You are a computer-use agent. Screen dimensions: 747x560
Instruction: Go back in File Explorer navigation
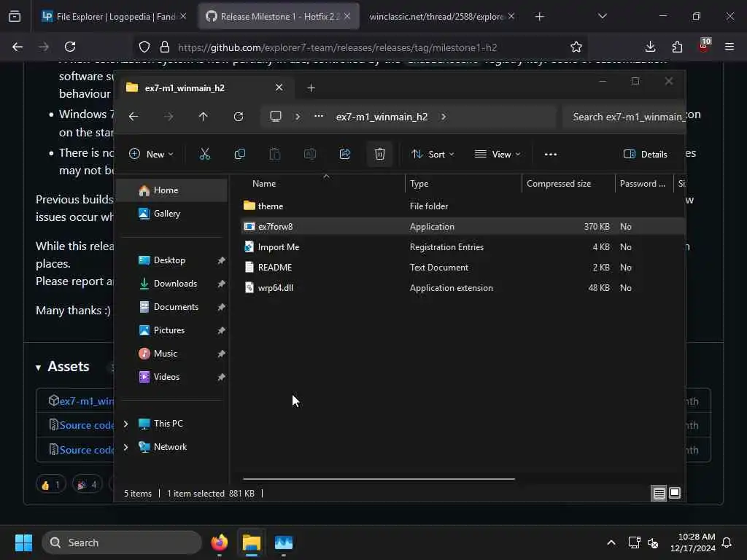pos(133,117)
